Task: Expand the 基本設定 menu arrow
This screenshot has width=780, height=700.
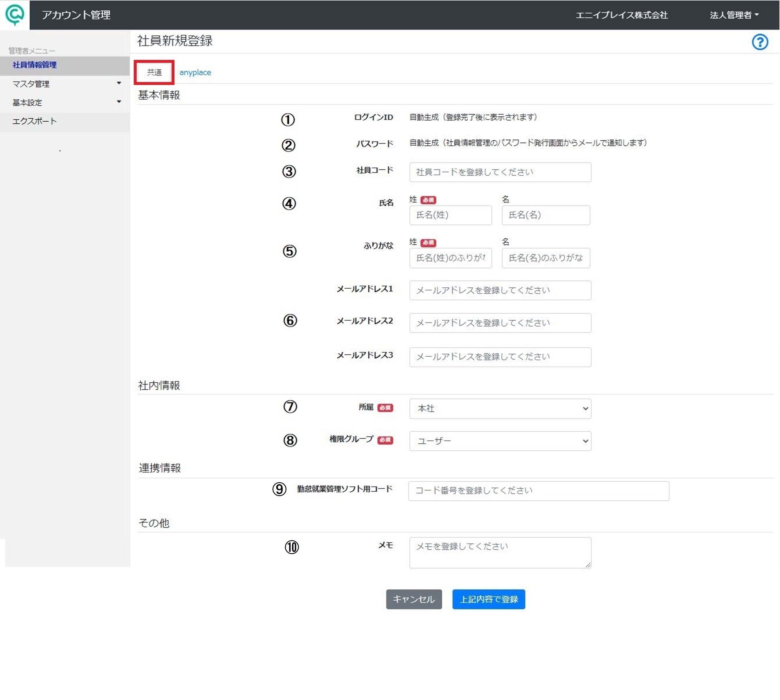Action: click(119, 102)
